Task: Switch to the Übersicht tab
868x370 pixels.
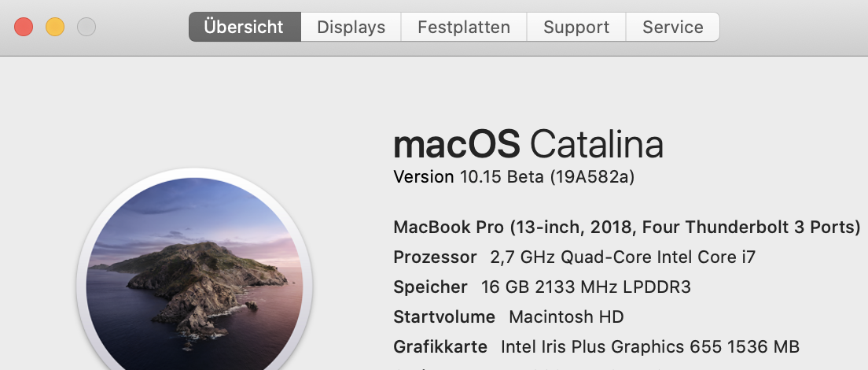Action: [245, 27]
